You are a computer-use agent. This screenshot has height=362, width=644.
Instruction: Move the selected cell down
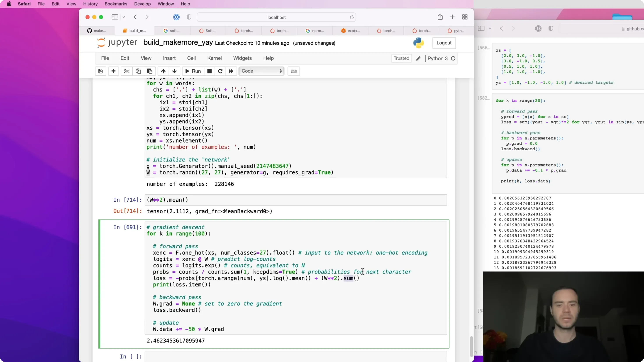pyautogui.click(x=175, y=71)
